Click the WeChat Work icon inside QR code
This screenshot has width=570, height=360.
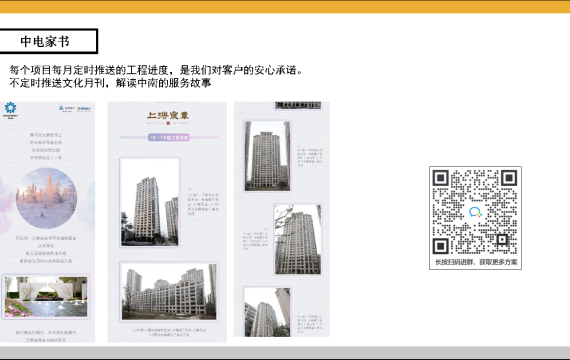tap(475, 212)
